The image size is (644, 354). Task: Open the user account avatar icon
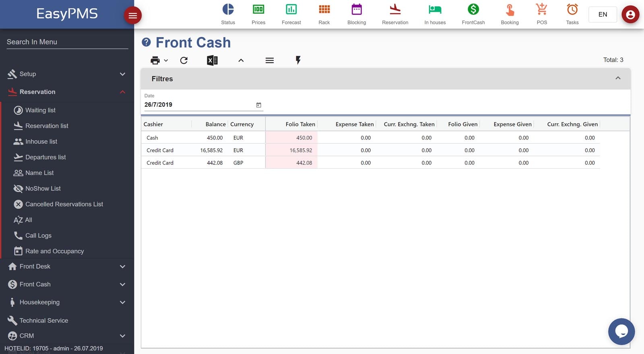point(630,14)
